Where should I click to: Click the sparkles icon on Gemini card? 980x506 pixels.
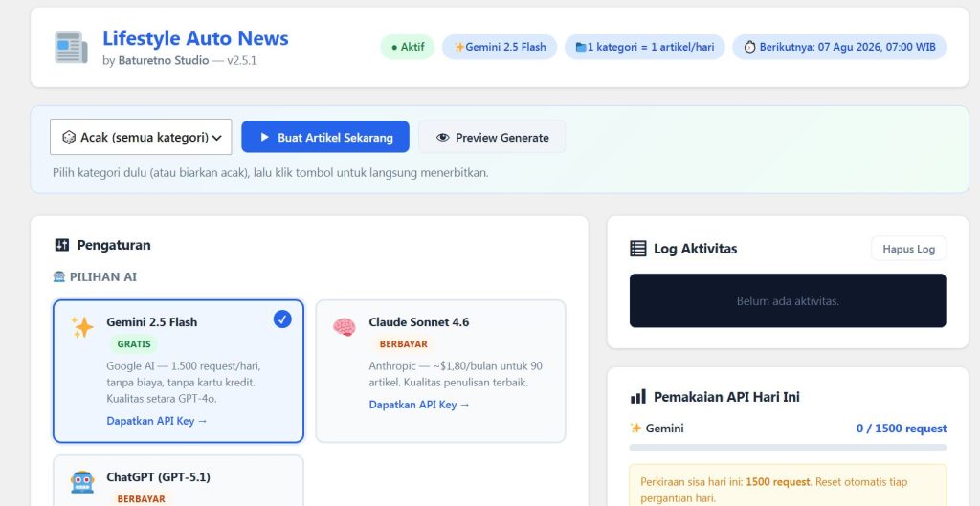click(82, 327)
